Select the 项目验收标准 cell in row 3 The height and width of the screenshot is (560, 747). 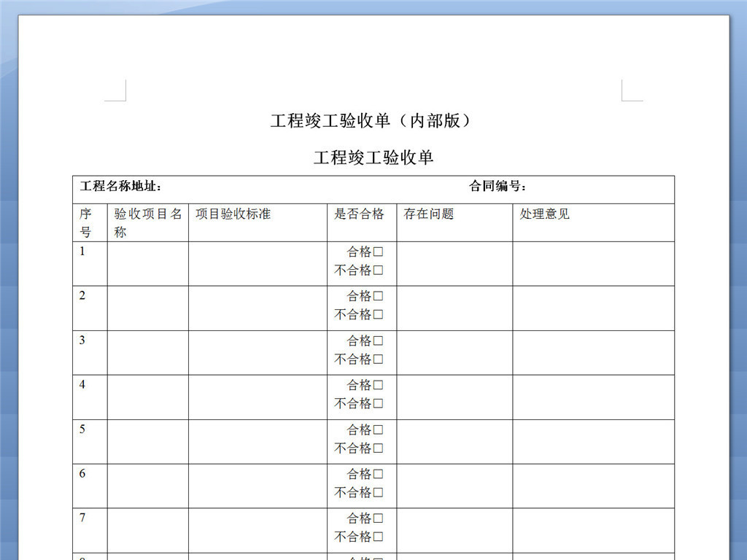click(x=258, y=352)
